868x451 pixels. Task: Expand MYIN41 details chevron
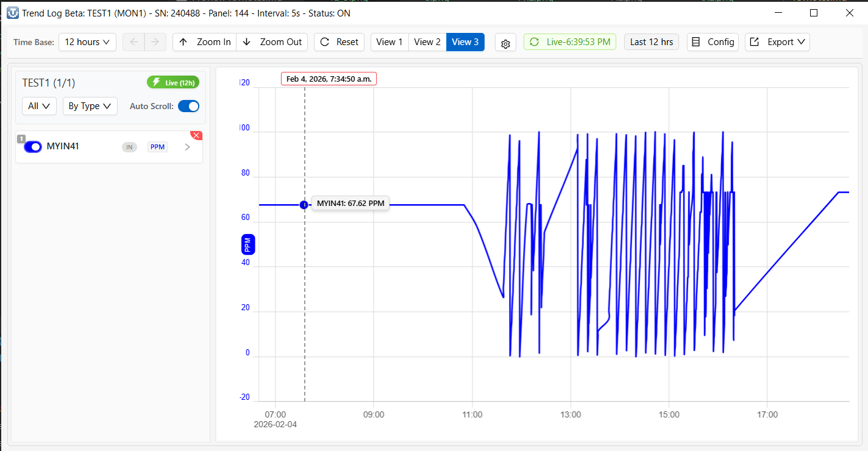click(187, 147)
